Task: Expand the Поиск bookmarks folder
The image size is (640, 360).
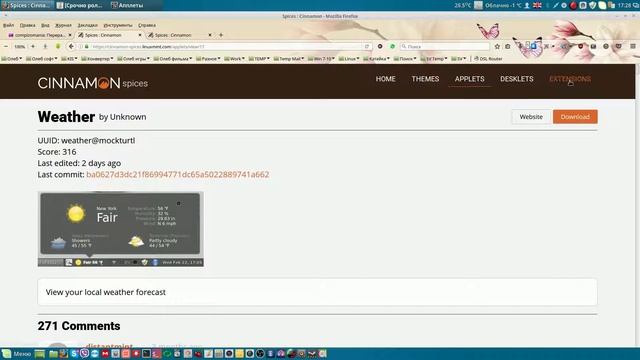Action: (x=405, y=59)
